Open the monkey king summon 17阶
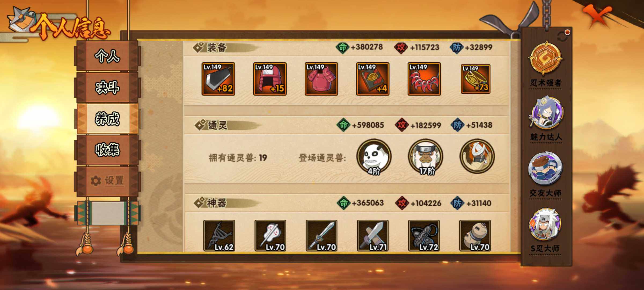Image resolution: width=644 pixels, height=290 pixels. coord(425,157)
